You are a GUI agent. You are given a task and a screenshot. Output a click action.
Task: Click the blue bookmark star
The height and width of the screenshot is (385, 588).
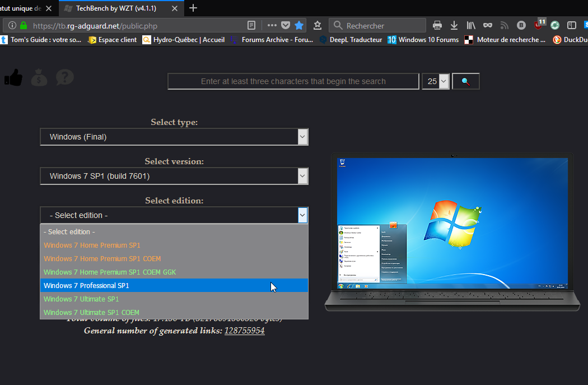(x=299, y=26)
